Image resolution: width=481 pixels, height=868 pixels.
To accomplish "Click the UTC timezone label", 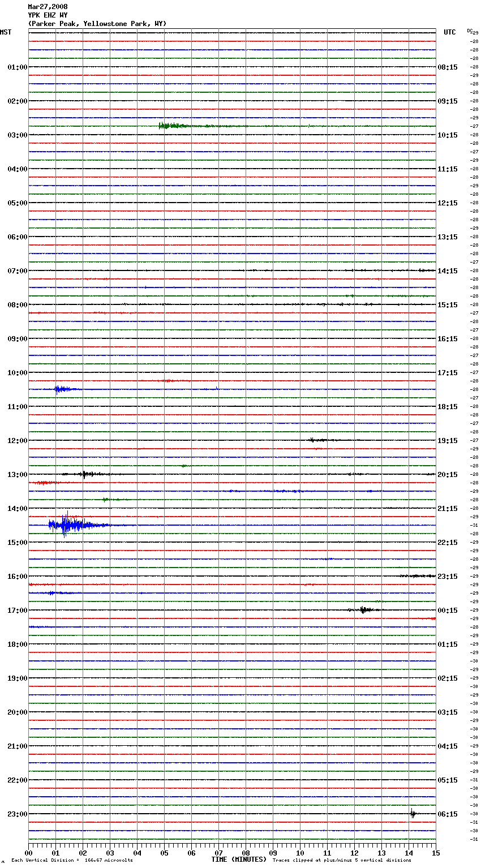I will click(450, 32).
